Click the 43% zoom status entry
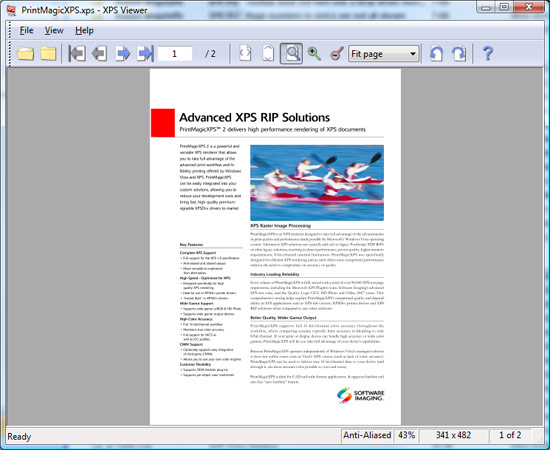The width and height of the screenshot is (550, 450). [407, 435]
